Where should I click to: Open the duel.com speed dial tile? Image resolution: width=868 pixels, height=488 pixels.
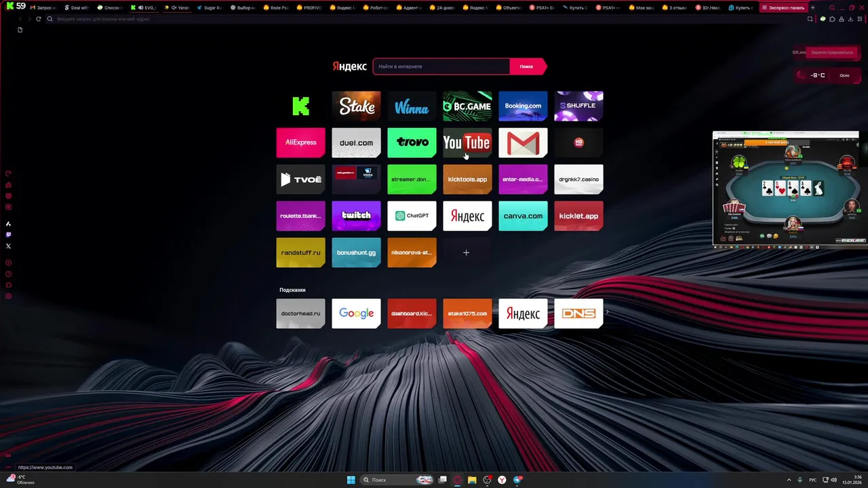click(x=356, y=142)
